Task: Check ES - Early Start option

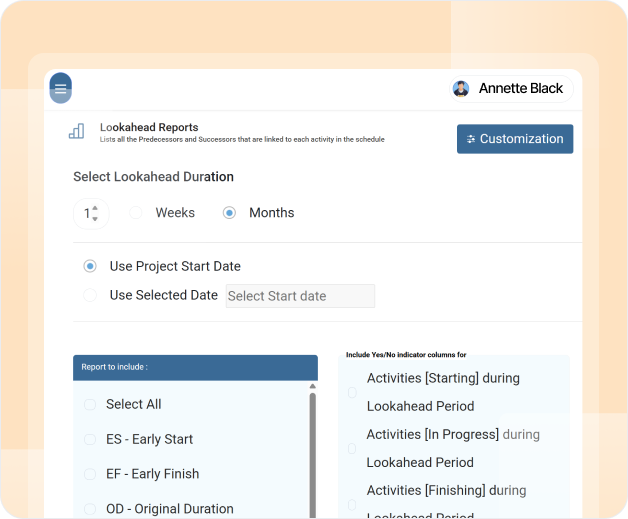Action: pos(90,439)
